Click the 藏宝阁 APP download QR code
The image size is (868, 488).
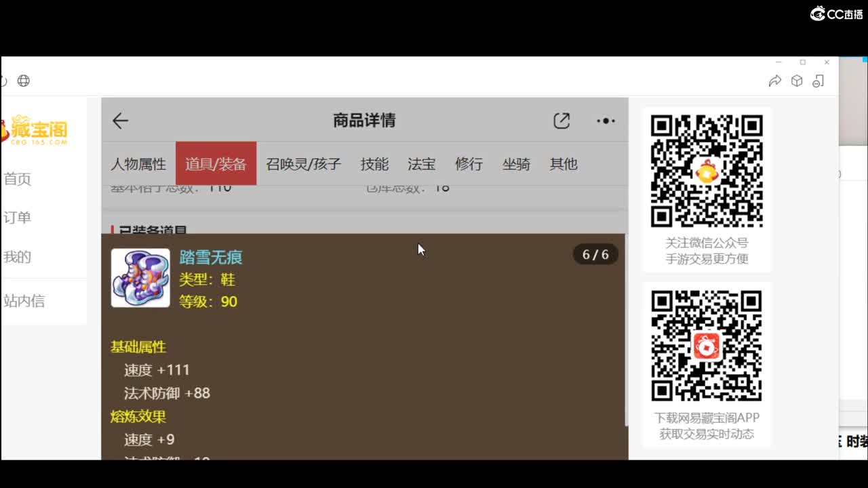click(x=707, y=346)
